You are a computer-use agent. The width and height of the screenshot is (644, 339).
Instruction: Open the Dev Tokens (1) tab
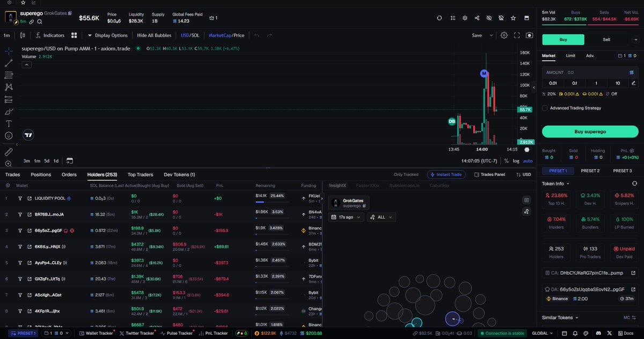(179, 175)
